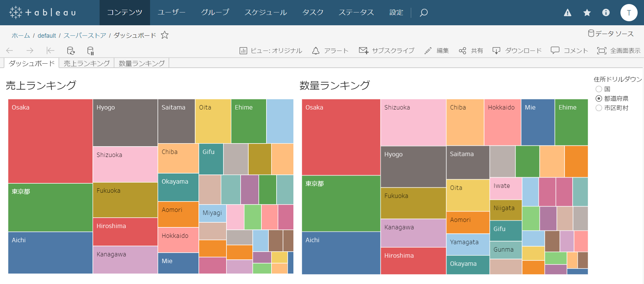Go to ホーム breadcrumb link
The image size is (644, 284).
point(21,35)
